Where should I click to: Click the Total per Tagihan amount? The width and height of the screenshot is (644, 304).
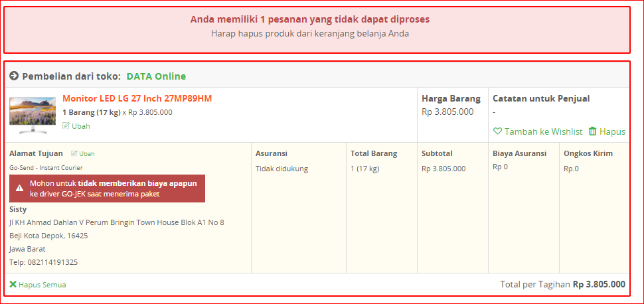(x=600, y=284)
